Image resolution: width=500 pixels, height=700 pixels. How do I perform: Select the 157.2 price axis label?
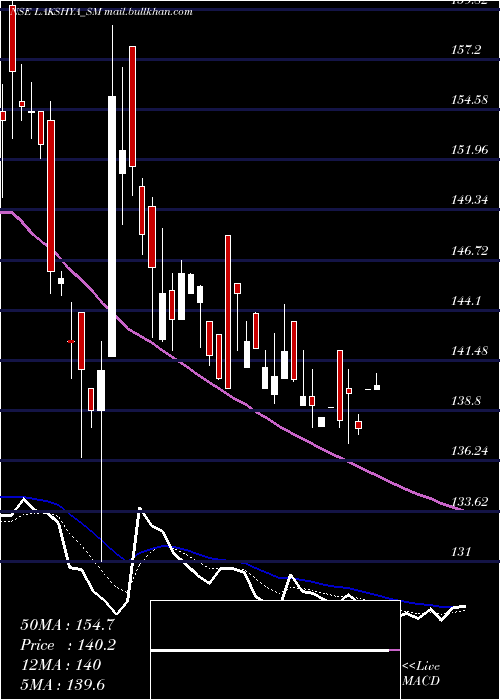(x=466, y=50)
